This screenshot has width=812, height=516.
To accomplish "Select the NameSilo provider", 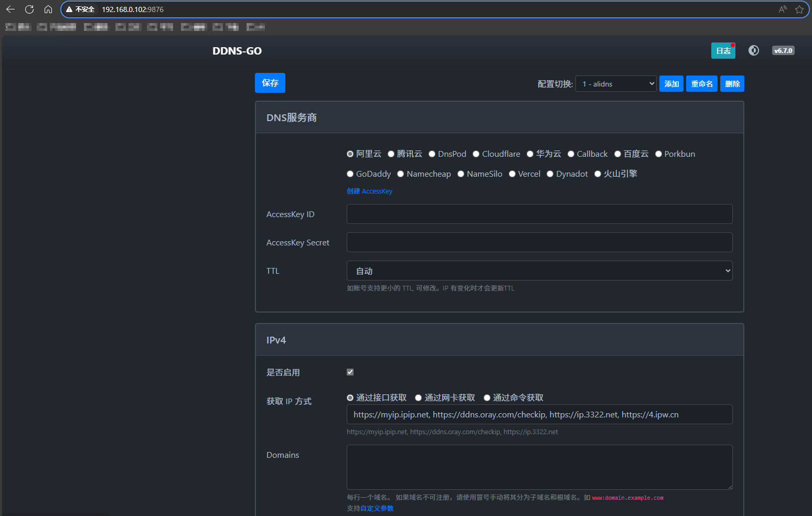I will point(461,174).
